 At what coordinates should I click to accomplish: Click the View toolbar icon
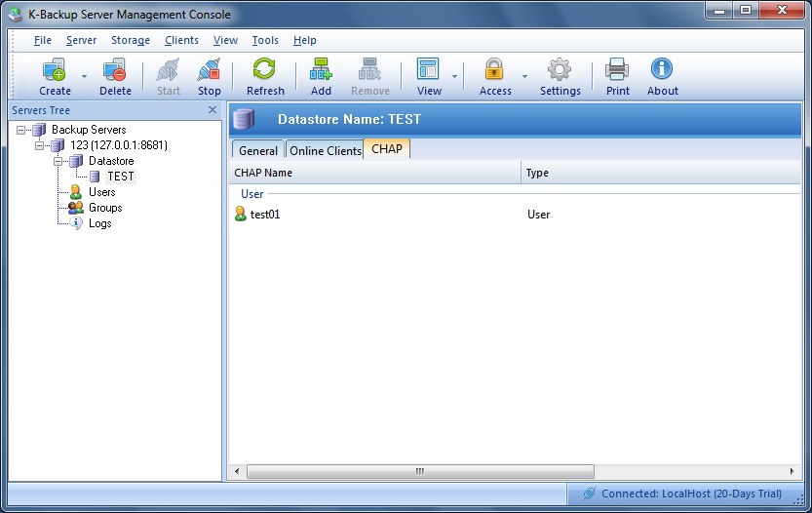pos(428,69)
